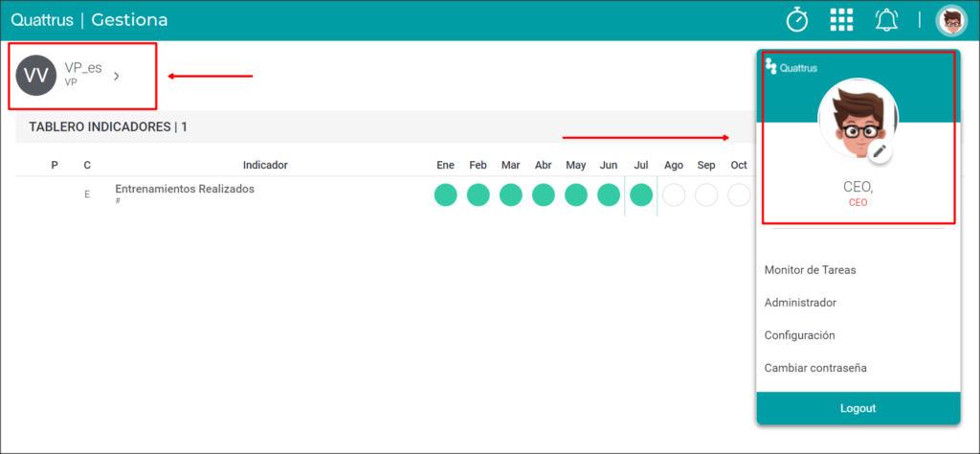Click the Jul month header
The height and width of the screenshot is (454, 980).
(641, 165)
